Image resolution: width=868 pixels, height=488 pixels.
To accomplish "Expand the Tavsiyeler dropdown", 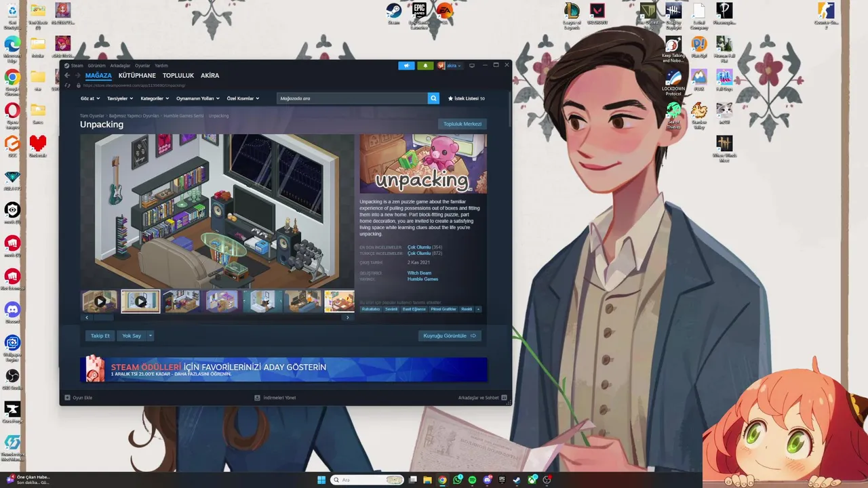I will (x=119, y=98).
